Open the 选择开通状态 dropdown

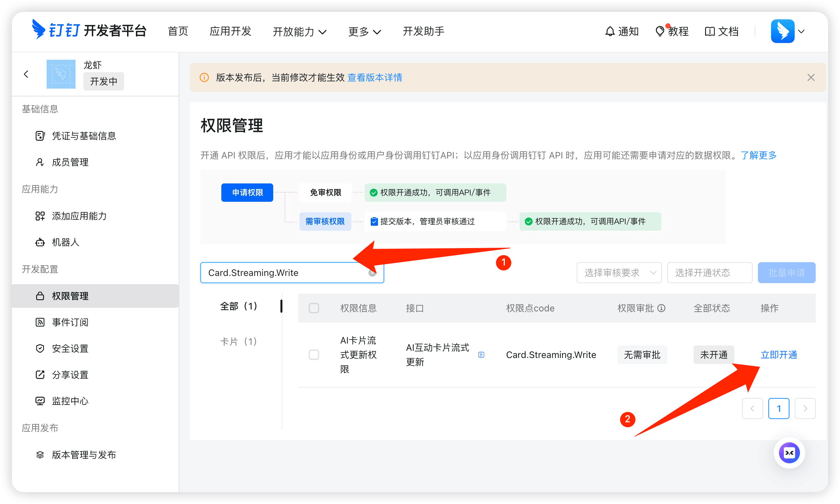(709, 273)
